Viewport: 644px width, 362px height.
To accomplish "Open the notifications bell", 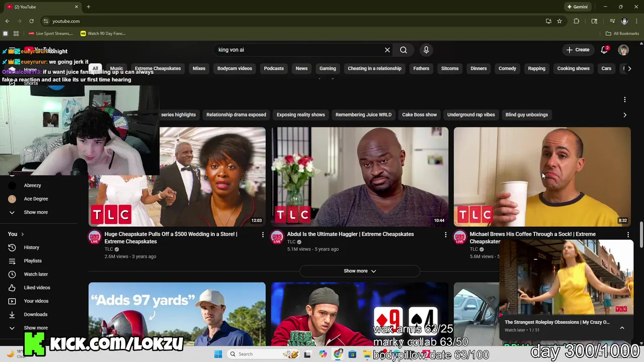I will pos(604,50).
